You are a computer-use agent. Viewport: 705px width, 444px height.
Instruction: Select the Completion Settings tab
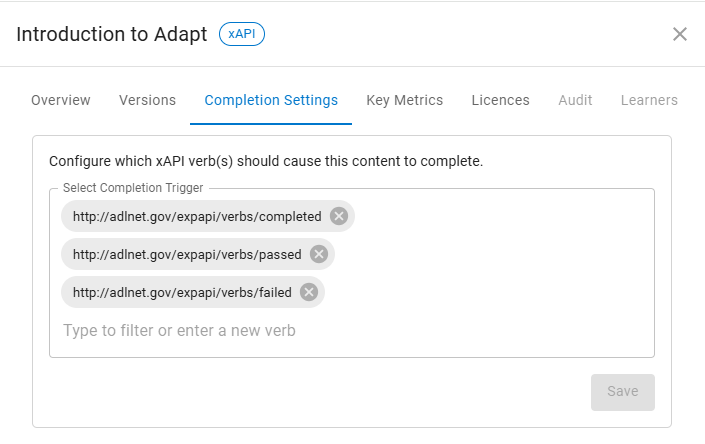click(271, 100)
